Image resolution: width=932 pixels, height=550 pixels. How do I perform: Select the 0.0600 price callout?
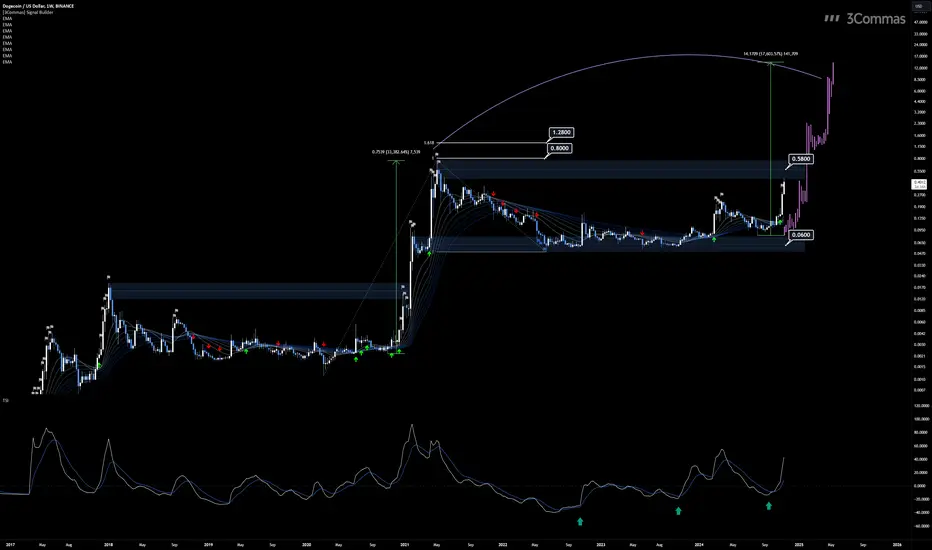pos(801,235)
